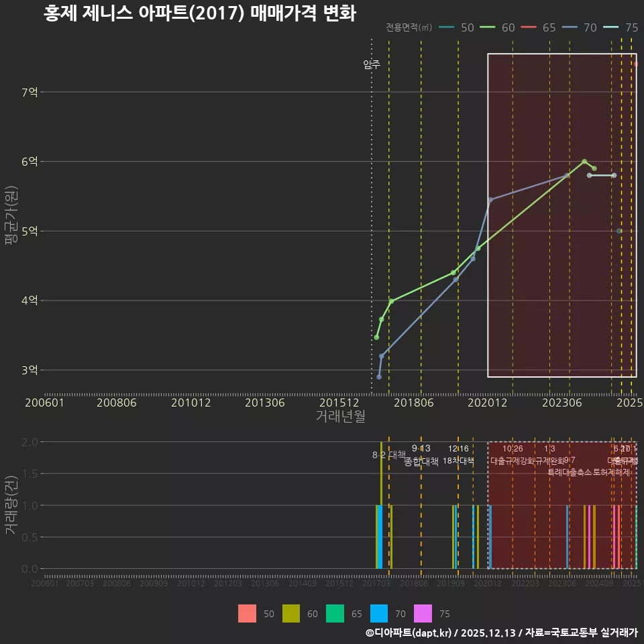Click the peak green data point near 6억
644x644 pixels.
pyautogui.click(x=585, y=161)
